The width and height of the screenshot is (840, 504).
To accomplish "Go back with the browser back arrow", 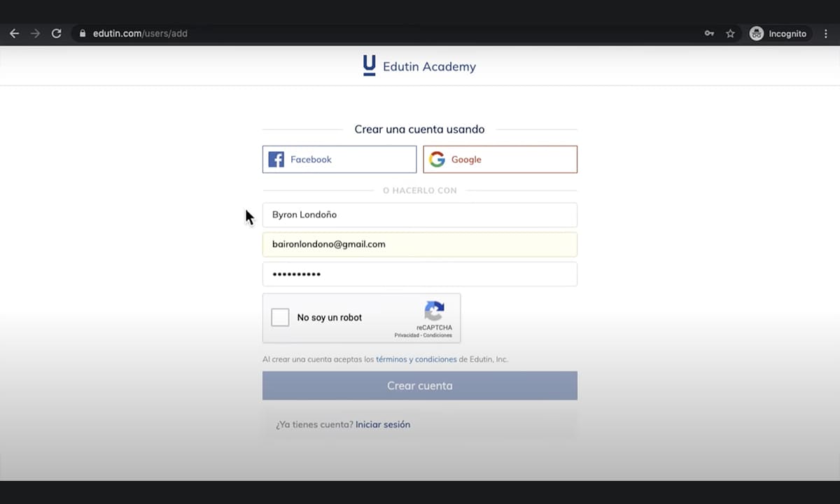I will tap(14, 34).
